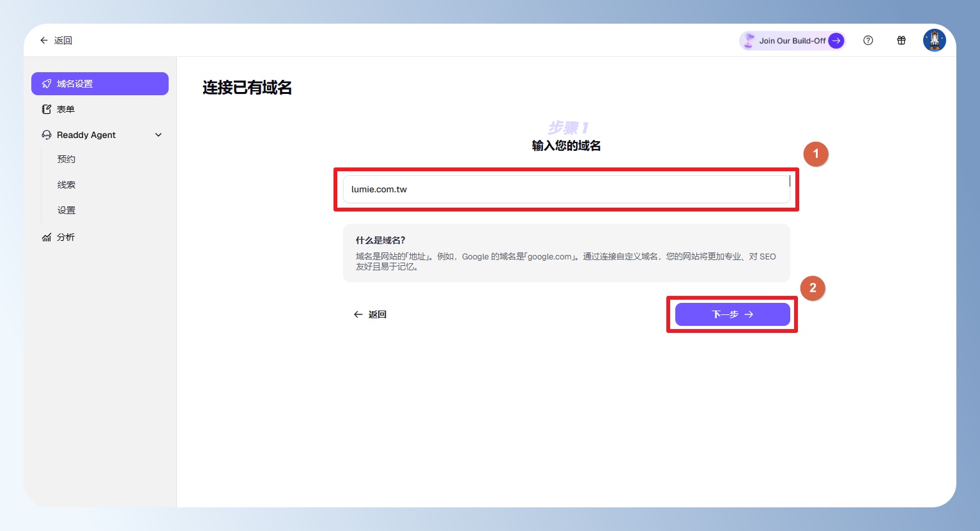Click the purple arrow in Build-Off banner
980x531 pixels.
[836, 41]
